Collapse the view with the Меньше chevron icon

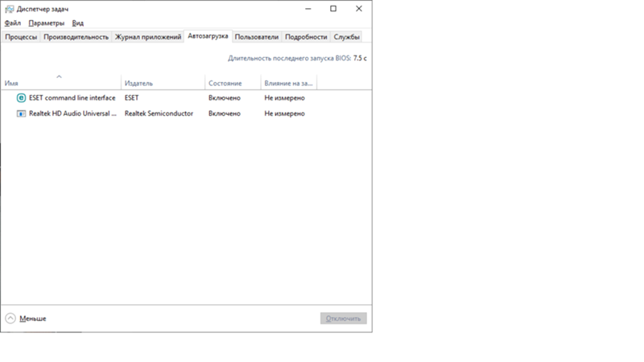point(10,318)
